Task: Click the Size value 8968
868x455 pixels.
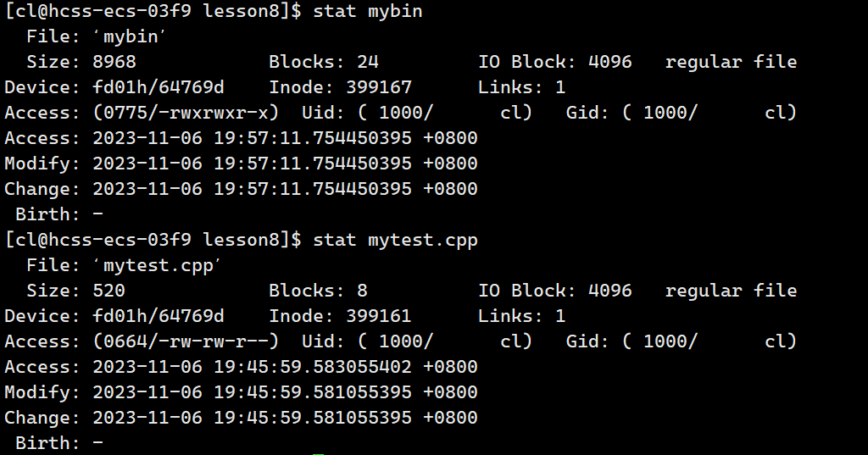Action: click(114, 62)
